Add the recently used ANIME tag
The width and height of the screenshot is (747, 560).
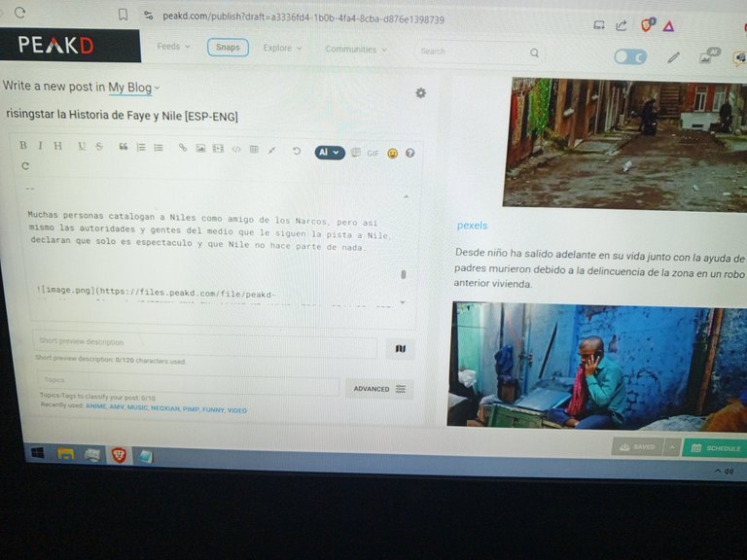(x=95, y=406)
